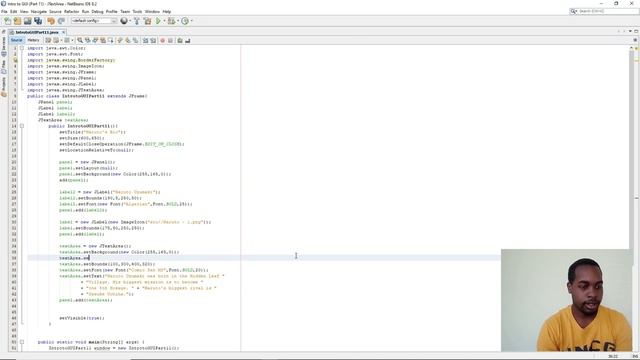Run the project with green play icon
Screen dimensions: 640x360
(x=158, y=21)
